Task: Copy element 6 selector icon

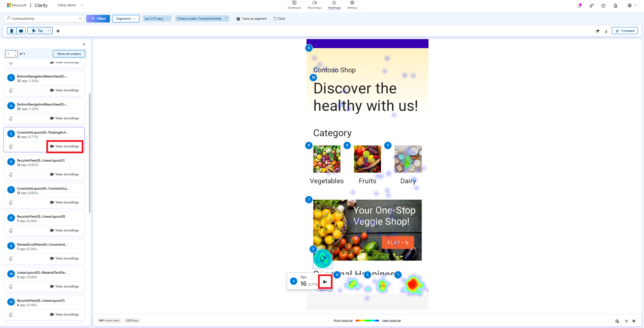Action: click(x=11, y=175)
